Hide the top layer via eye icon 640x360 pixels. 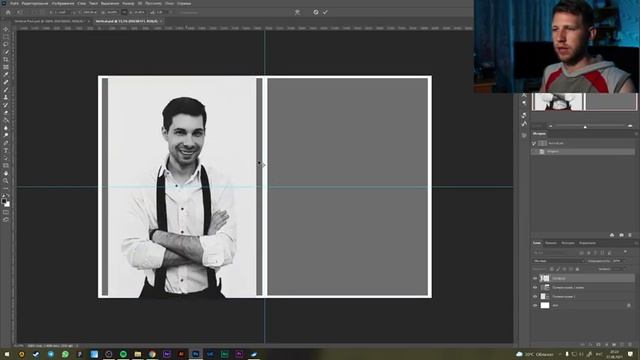[x=535, y=278]
